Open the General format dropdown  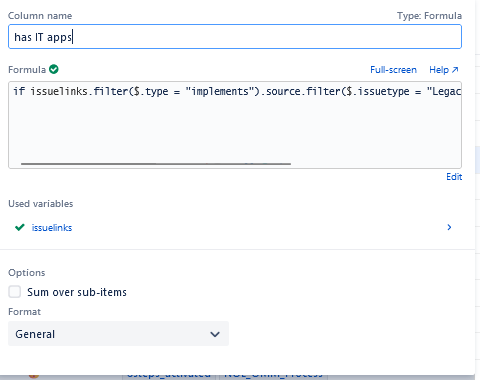pyautogui.click(x=118, y=334)
